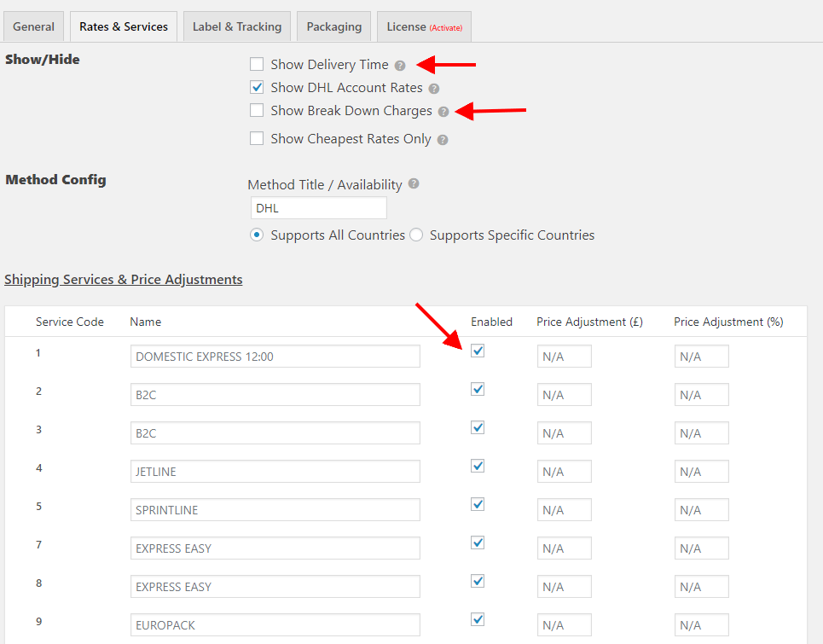Click the help icon beside Method Title / Availability
Viewport: 823px width, 644px height.
coord(414,184)
